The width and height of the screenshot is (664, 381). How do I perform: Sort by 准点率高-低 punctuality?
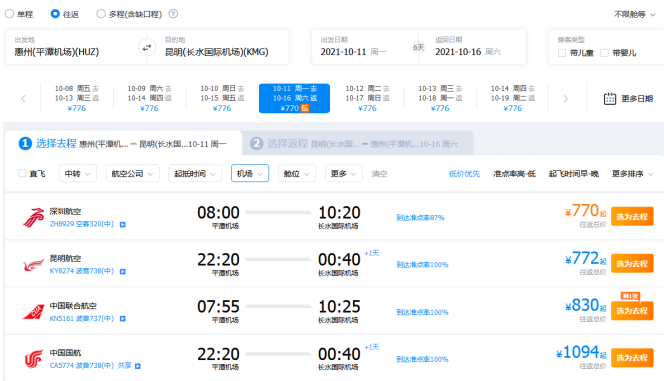coord(514,174)
